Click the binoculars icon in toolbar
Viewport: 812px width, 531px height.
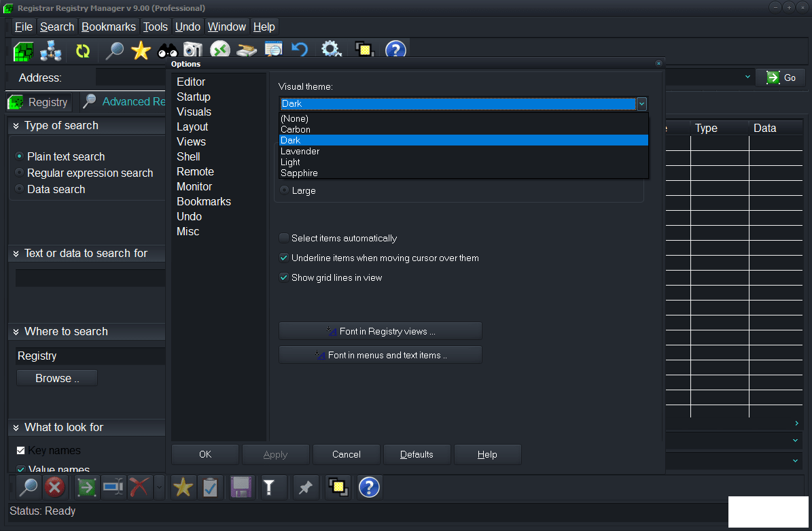point(167,51)
